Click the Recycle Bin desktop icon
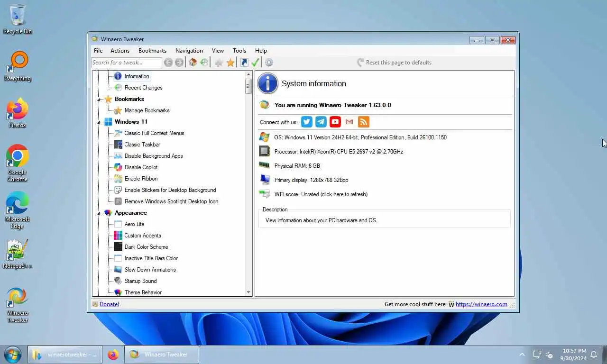 tap(18, 16)
